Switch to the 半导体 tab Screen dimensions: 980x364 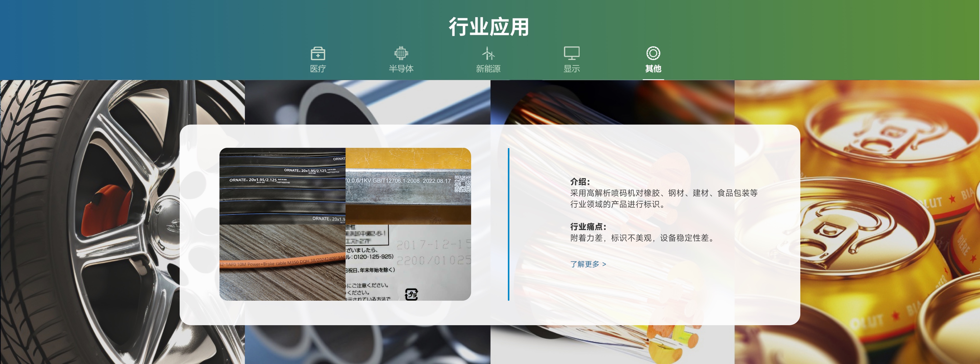tap(401, 68)
